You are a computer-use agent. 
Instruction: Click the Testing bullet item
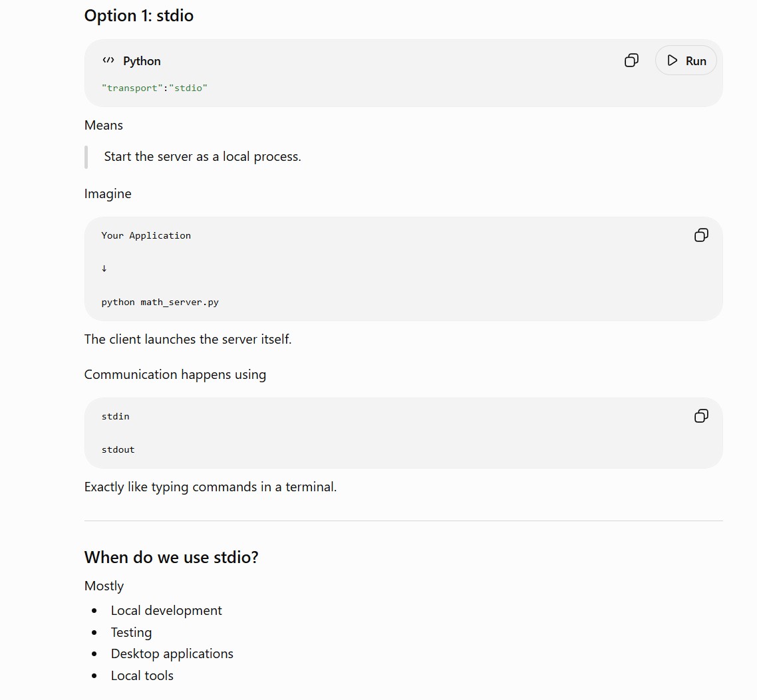pos(131,632)
